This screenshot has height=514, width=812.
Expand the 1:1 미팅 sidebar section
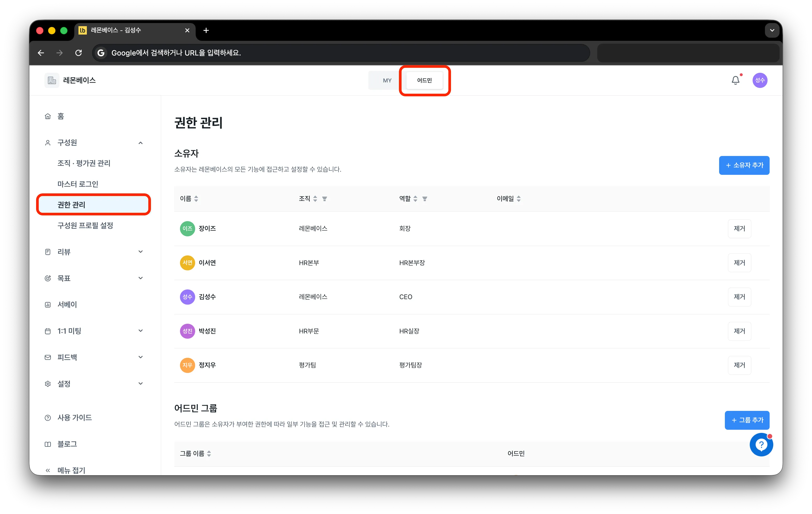click(x=141, y=331)
